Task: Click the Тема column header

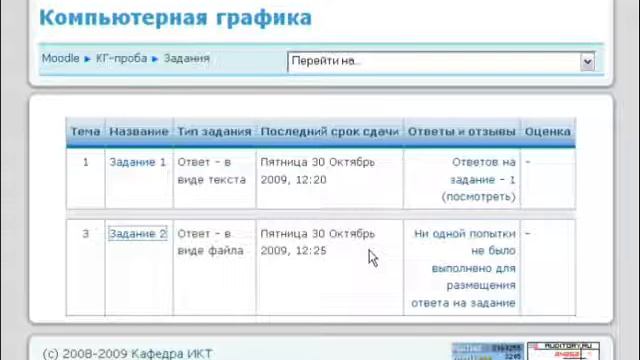Action: click(85, 132)
